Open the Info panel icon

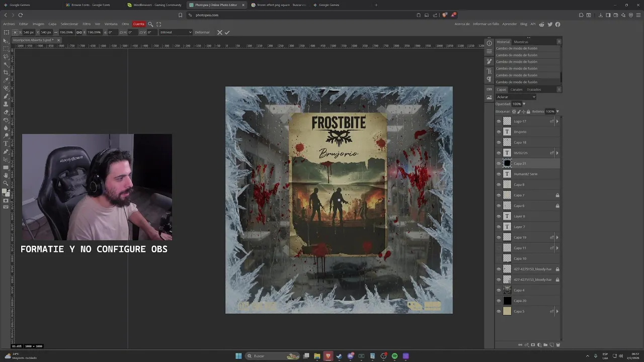coord(489,43)
